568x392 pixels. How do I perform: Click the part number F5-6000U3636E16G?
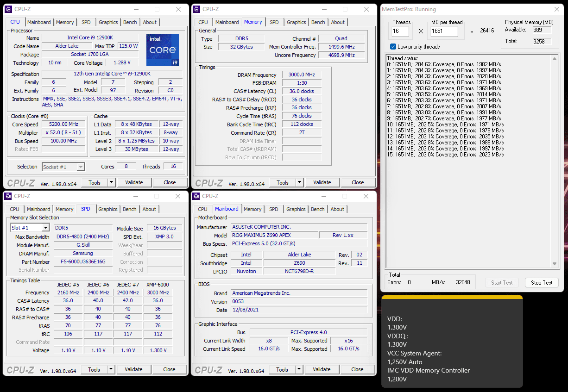[x=83, y=261]
